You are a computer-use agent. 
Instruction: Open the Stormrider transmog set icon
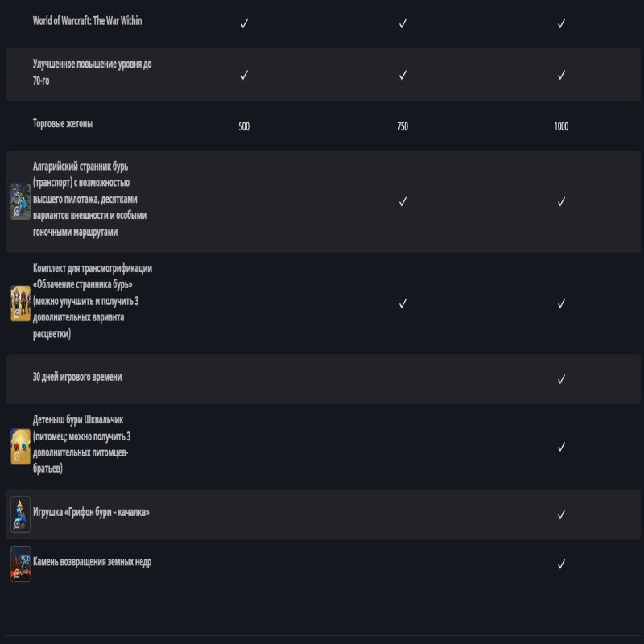(x=20, y=303)
